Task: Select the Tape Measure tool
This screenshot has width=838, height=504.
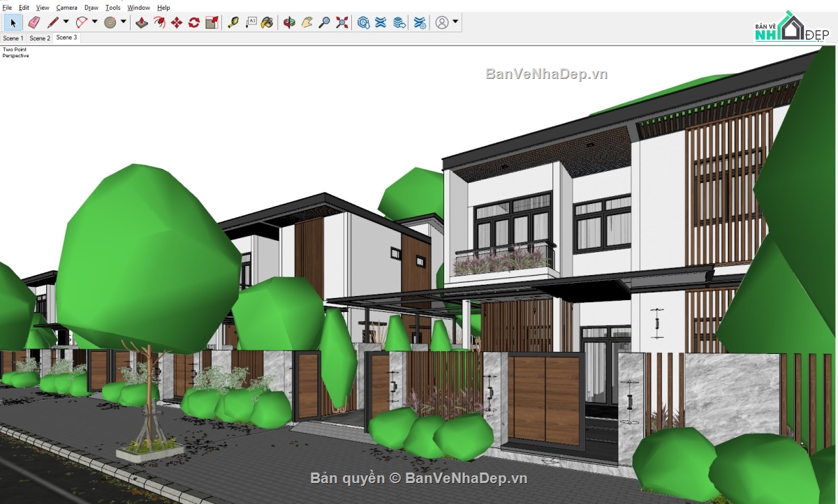Action: 233,22
